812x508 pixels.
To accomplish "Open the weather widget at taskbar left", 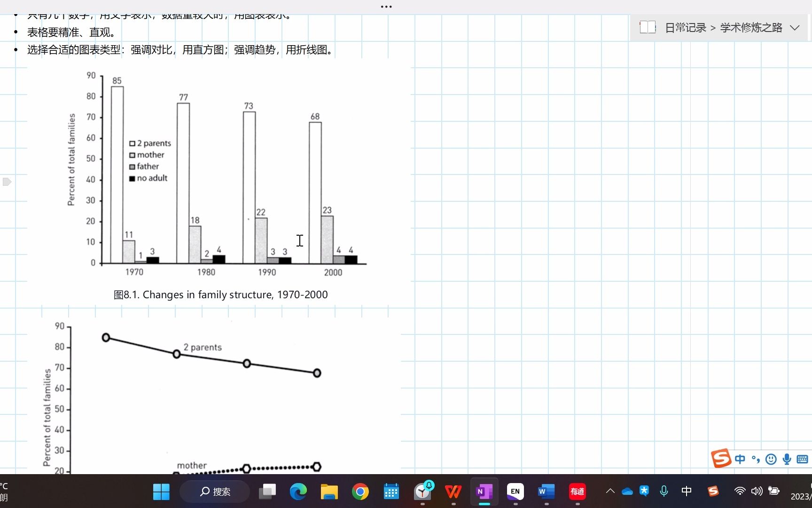I will 4,492.
